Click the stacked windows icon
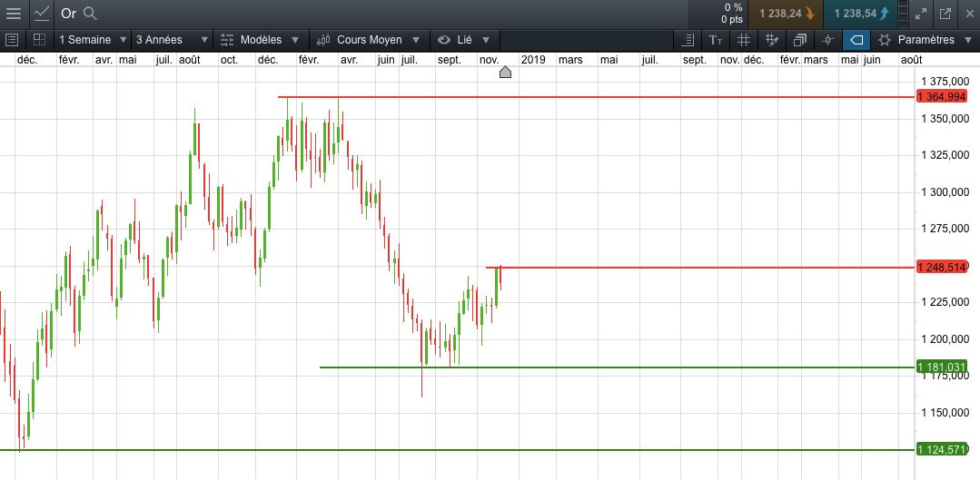This screenshot has width=980, height=480. click(x=799, y=40)
